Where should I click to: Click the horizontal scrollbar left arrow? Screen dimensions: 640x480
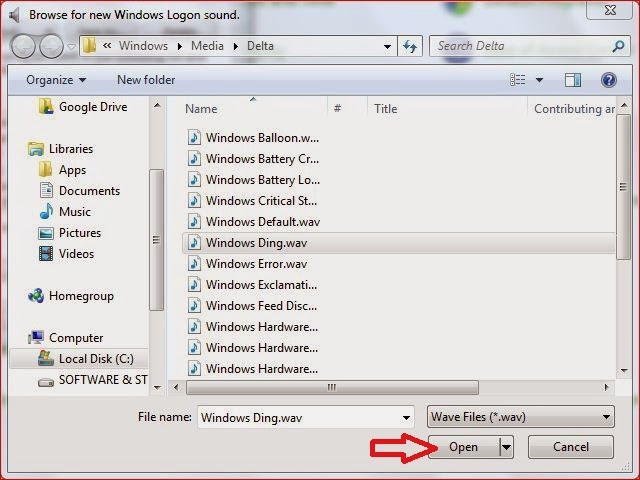pos(176,387)
